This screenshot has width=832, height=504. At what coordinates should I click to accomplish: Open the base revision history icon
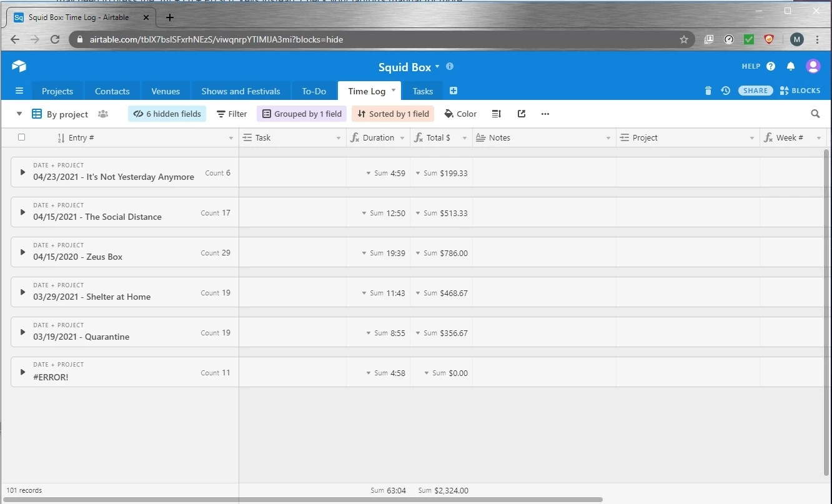[725, 91]
